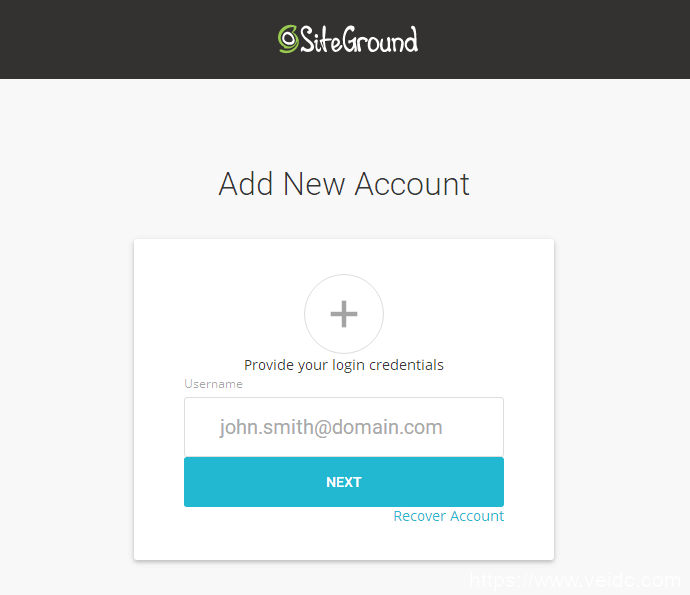Image resolution: width=690 pixels, height=595 pixels.
Task: Click the gray plus icon
Action: pyautogui.click(x=344, y=314)
